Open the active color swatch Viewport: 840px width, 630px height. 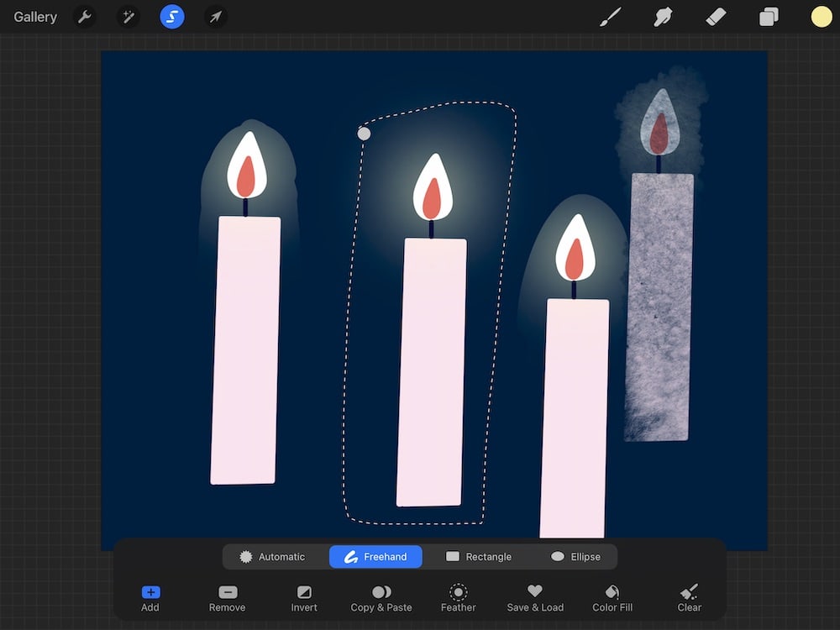click(822, 17)
